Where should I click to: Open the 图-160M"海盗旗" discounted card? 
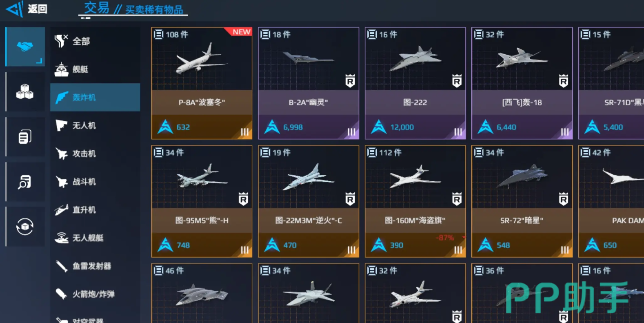pyautogui.click(x=415, y=201)
